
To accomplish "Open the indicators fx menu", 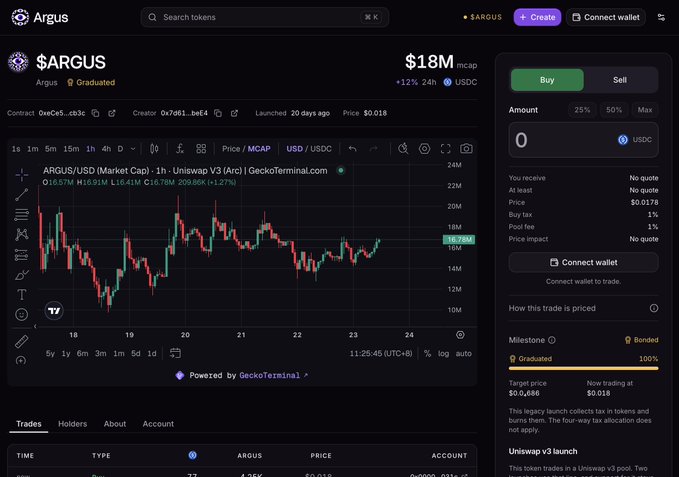I will point(180,149).
